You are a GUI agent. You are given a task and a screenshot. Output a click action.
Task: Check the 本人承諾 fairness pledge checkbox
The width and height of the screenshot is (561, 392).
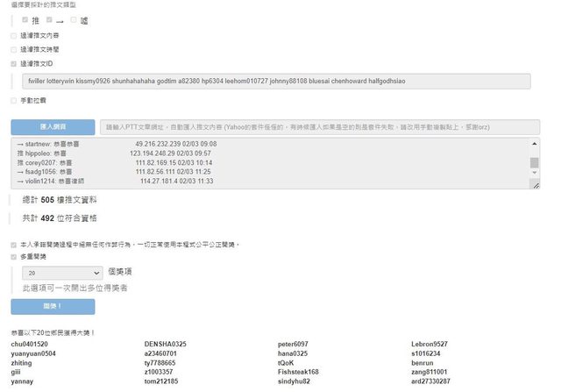pyautogui.click(x=13, y=246)
